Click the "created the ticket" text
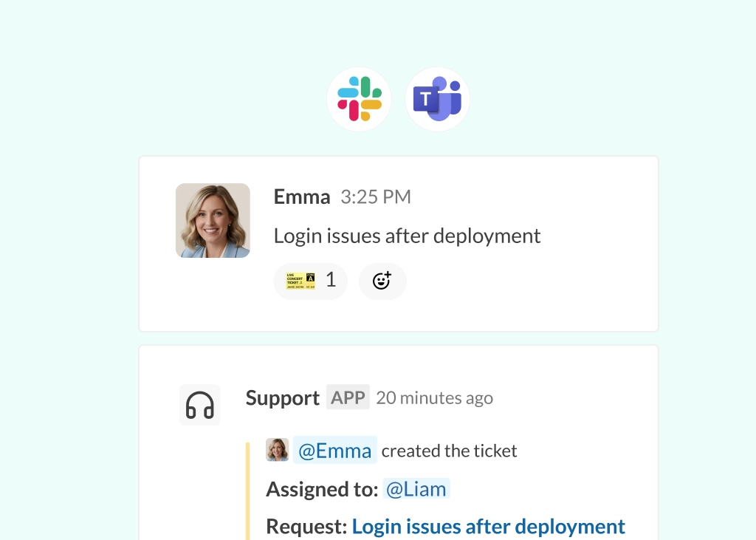Image resolution: width=756 pixels, height=540 pixels. click(449, 451)
